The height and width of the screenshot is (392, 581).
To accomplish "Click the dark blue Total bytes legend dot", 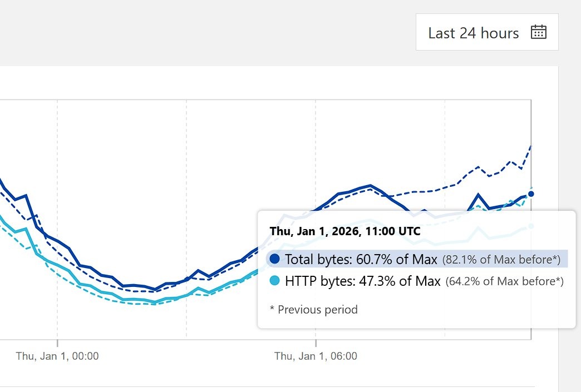I will (274, 259).
